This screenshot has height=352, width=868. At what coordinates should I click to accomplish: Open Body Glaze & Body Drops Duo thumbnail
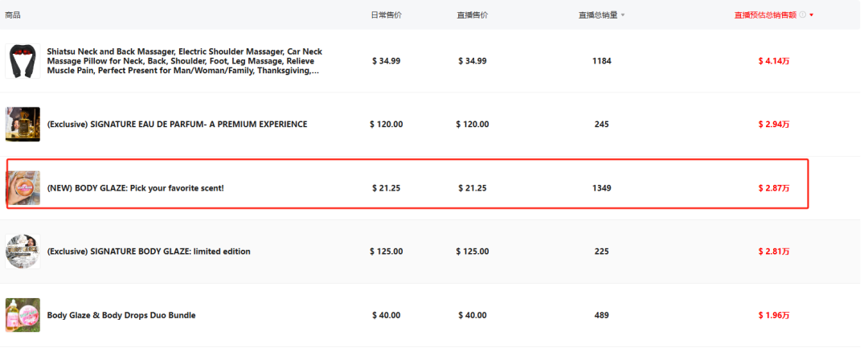pos(23,315)
